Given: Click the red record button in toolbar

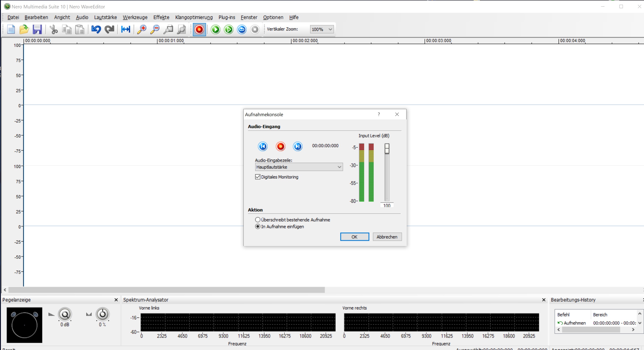Looking at the screenshot, I should [x=199, y=30].
